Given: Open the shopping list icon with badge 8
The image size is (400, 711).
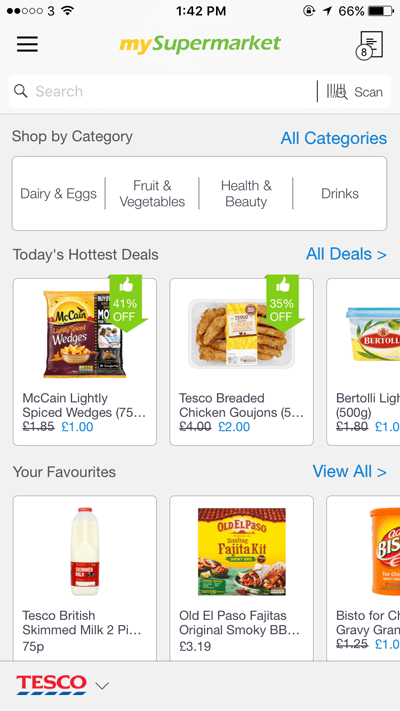Looking at the screenshot, I should (370, 46).
